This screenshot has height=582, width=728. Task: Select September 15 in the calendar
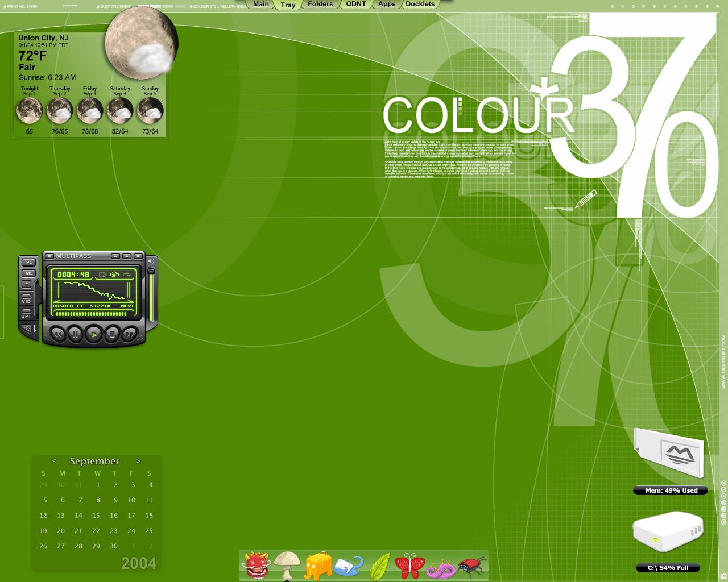pyautogui.click(x=96, y=516)
